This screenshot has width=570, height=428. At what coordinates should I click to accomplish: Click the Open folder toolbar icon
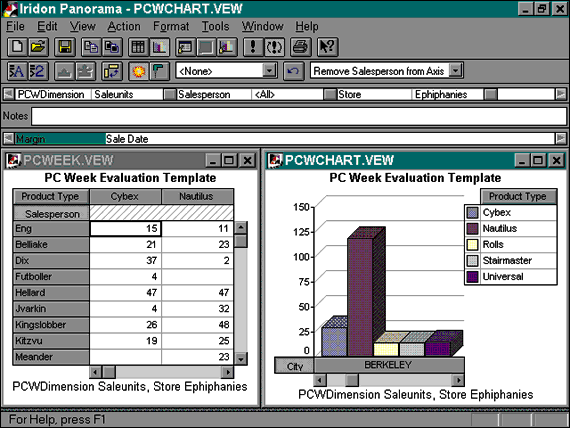[x=38, y=47]
